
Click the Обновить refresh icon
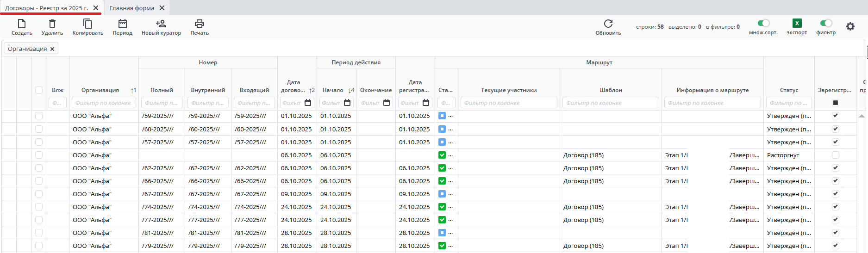click(x=608, y=24)
